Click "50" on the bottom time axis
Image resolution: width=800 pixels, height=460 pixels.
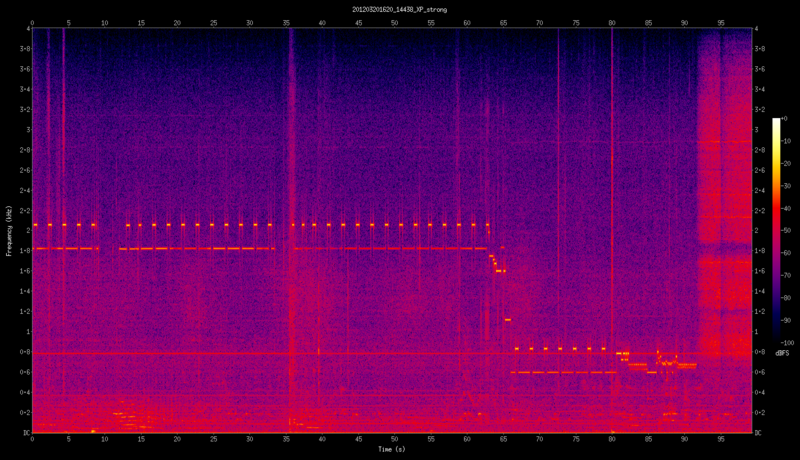tap(394, 439)
